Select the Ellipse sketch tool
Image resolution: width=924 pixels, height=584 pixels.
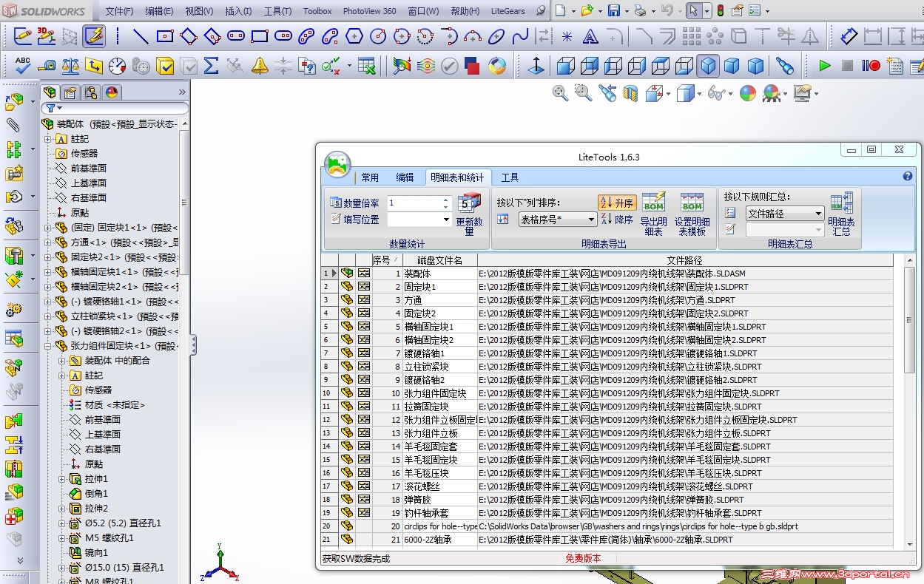click(497, 36)
